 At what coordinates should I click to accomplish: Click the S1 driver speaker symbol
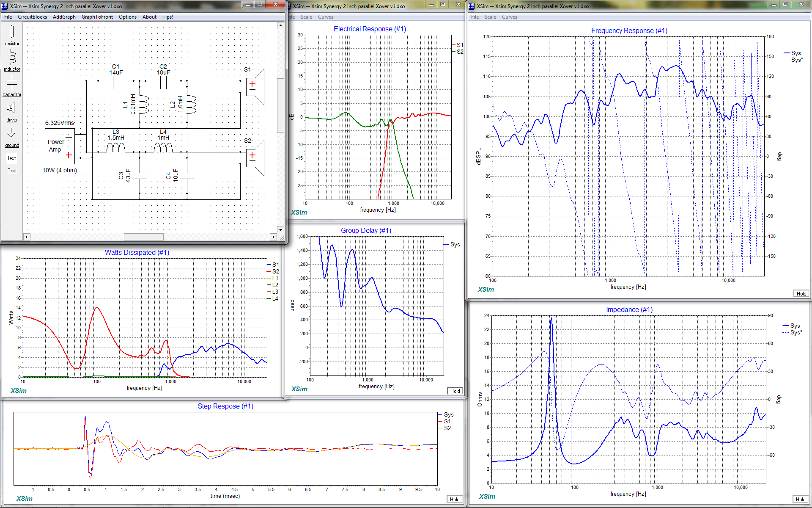255,87
